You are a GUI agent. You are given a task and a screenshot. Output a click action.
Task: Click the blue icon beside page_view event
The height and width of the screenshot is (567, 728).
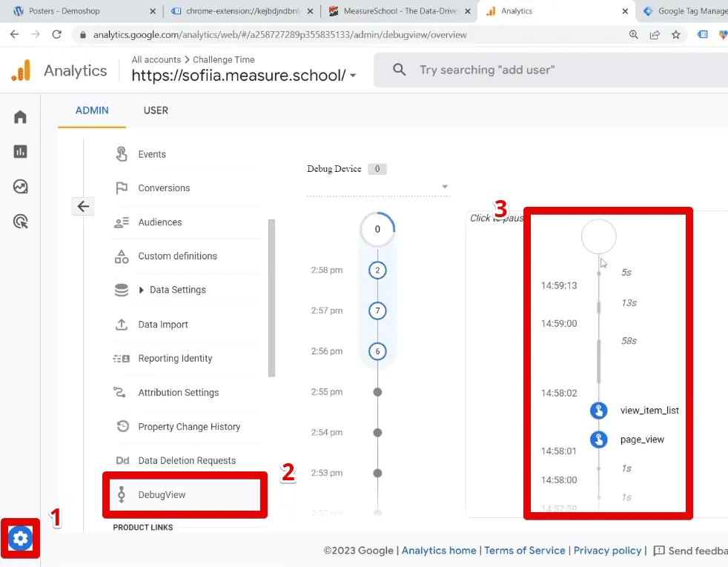(x=598, y=439)
